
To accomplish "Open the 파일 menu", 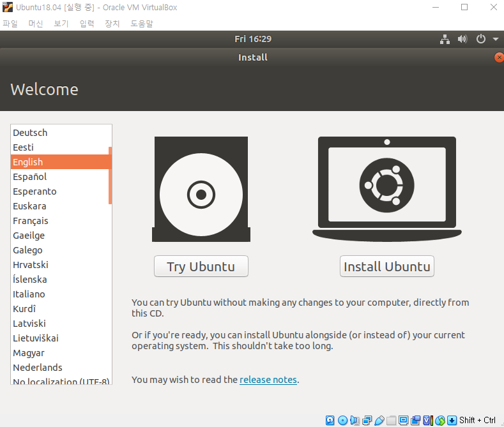I will (10, 24).
